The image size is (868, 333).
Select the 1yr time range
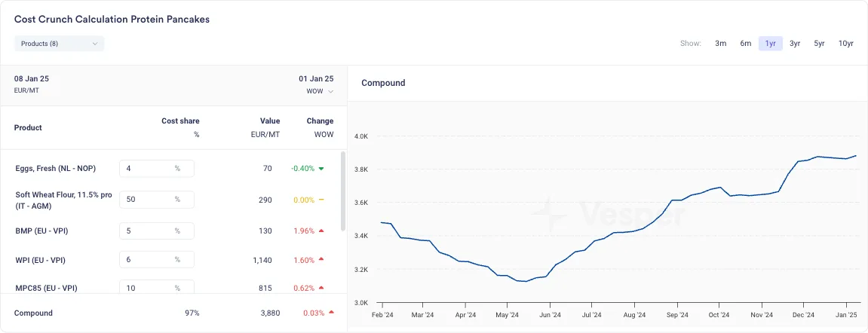[771, 44]
